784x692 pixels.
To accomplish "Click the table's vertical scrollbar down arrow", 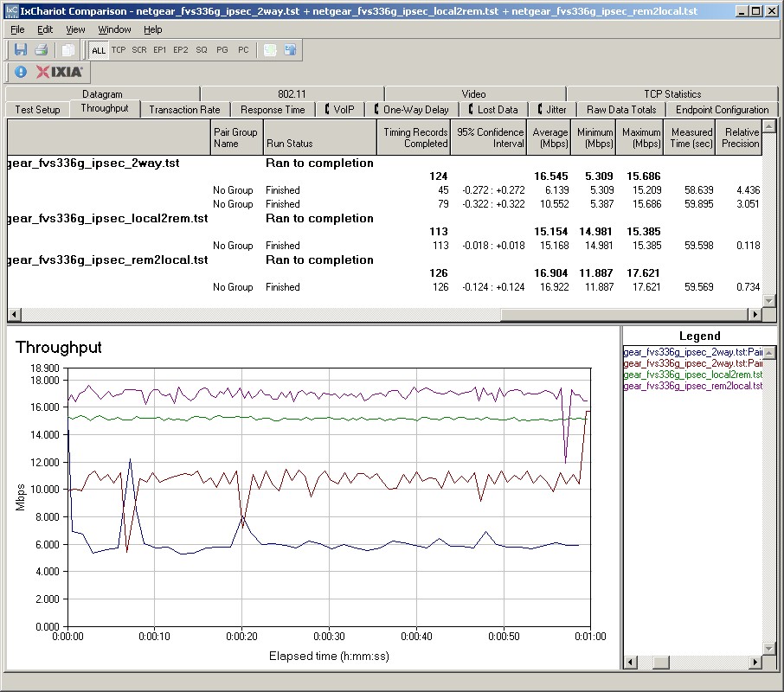I will pyautogui.click(x=769, y=300).
